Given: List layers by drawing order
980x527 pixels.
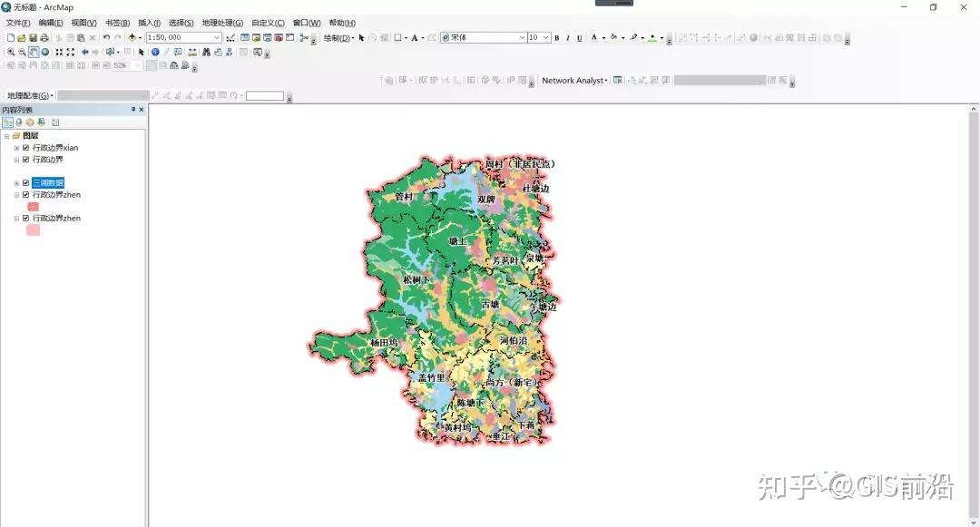Looking at the screenshot, I should tap(7, 122).
